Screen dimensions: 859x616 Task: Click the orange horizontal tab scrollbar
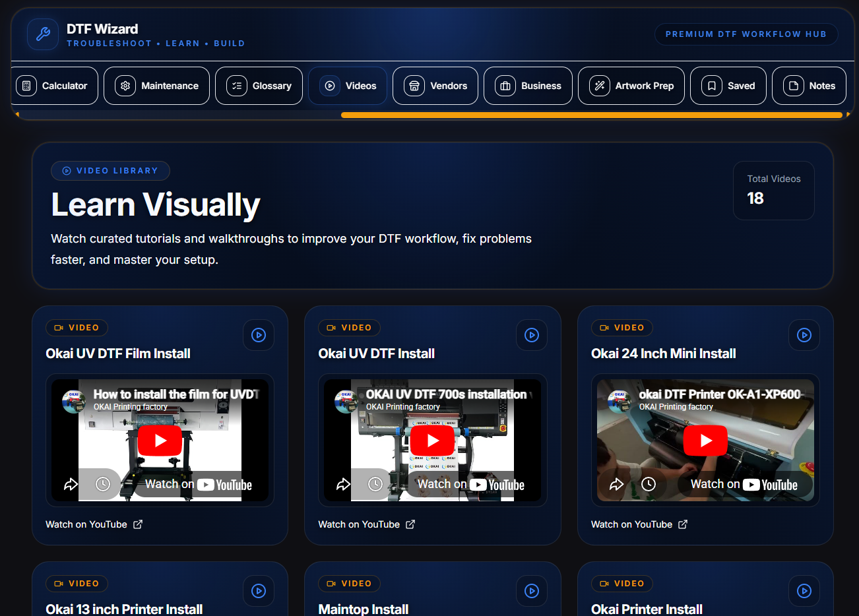[591, 115]
